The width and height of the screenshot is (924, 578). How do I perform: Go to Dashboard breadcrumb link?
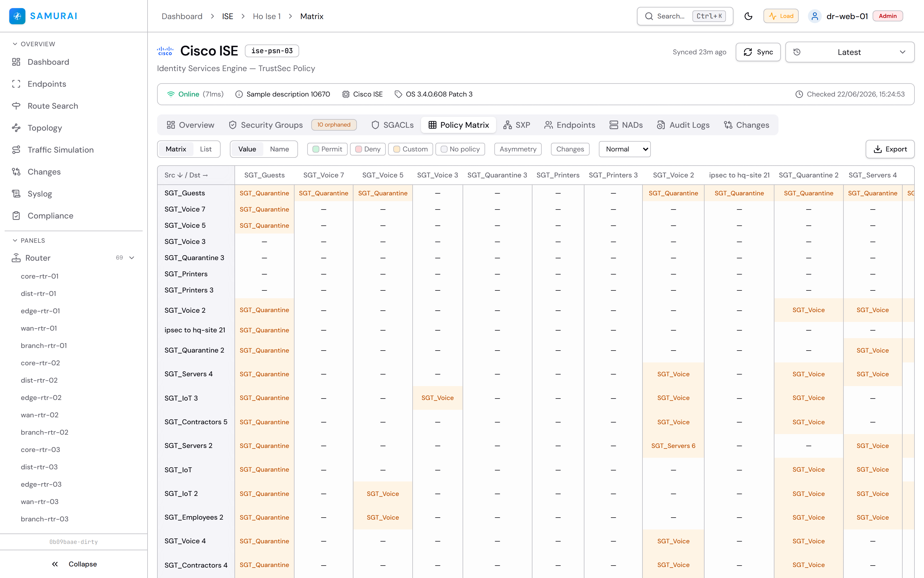pos(182,16)
